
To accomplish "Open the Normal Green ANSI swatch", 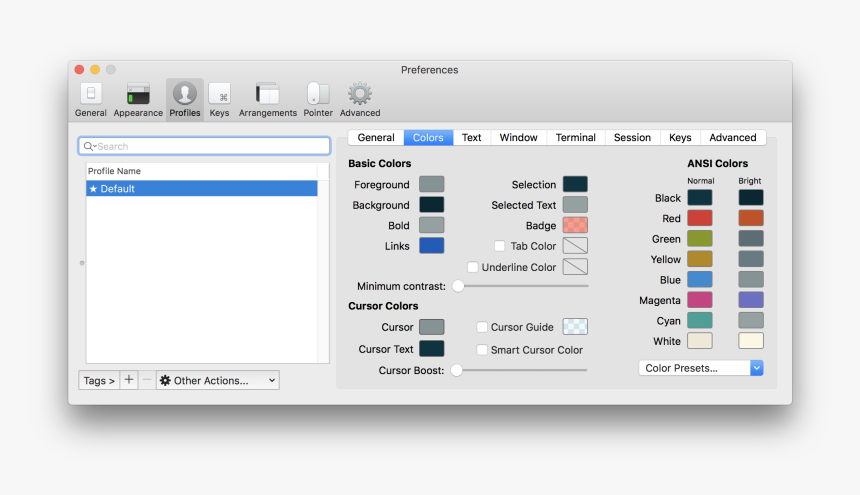I will pos(700,238).
